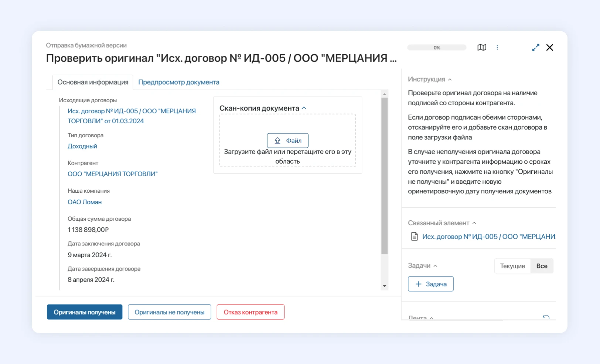
Task: Open the Основная информация tab
Action: (x=93, y=82)
